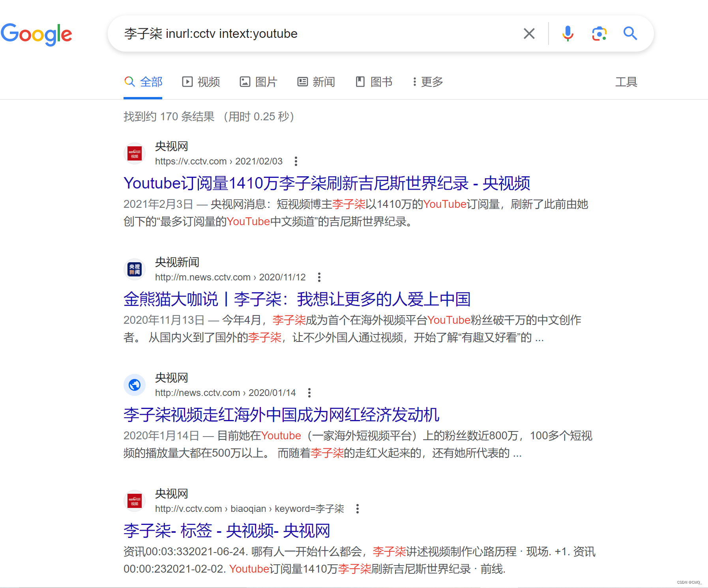Switch to the 新闻 tab
708x588 pixels.
[316, 82]
